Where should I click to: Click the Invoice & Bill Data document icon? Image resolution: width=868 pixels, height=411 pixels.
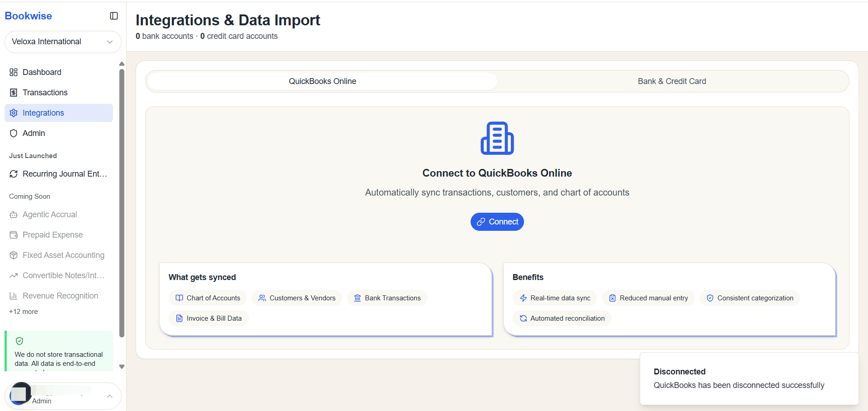(x=179, y=318)
